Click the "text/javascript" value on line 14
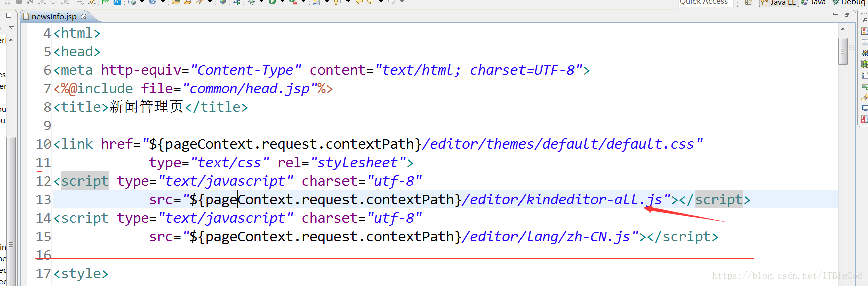This screenshot has width=868, height=286. [x=226, y=218]
